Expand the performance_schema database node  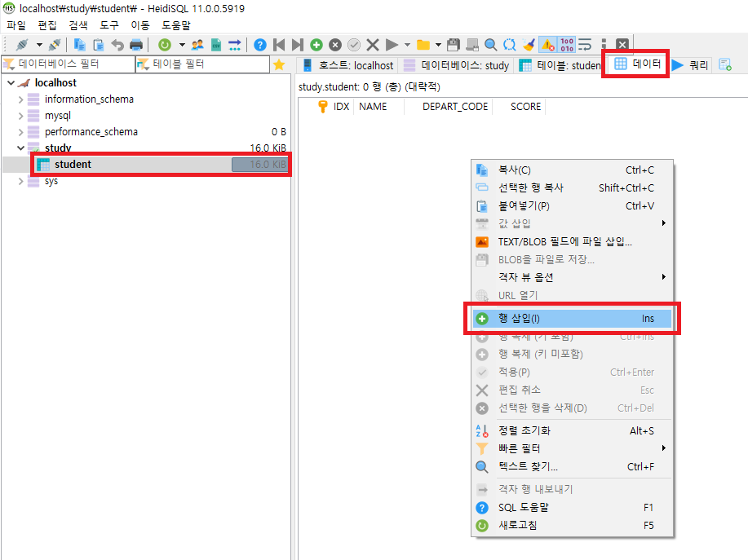[20, 132]
